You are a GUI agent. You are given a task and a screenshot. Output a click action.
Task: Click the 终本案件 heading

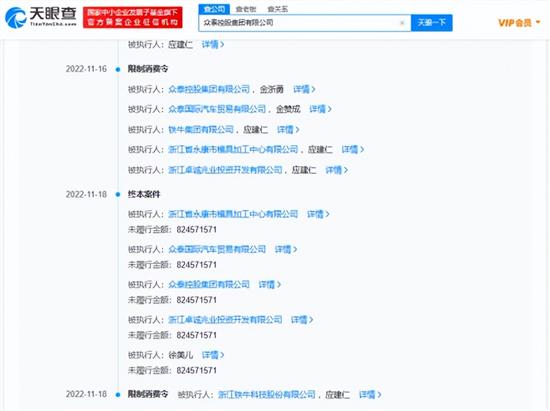[x=144, y=194]
